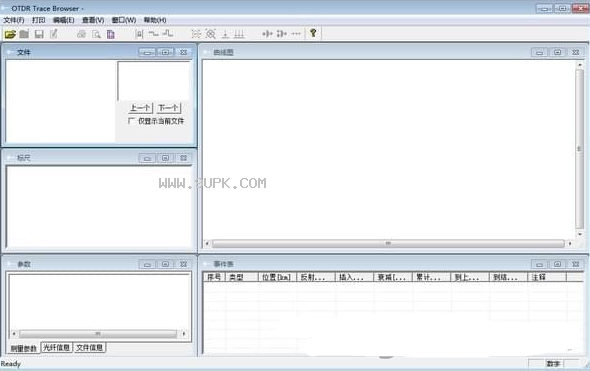Open the 查看(V) menu

(93, 20)
